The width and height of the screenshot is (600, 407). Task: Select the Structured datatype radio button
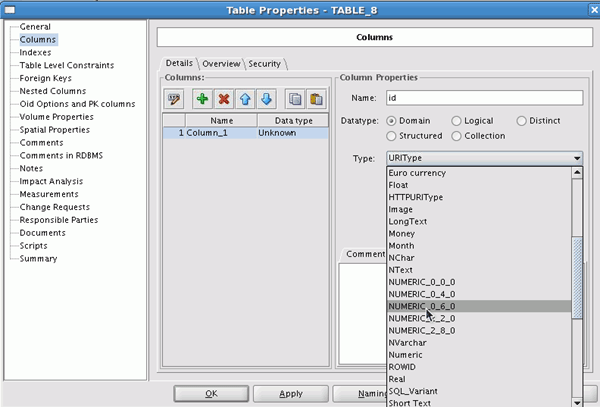point(391,136)
